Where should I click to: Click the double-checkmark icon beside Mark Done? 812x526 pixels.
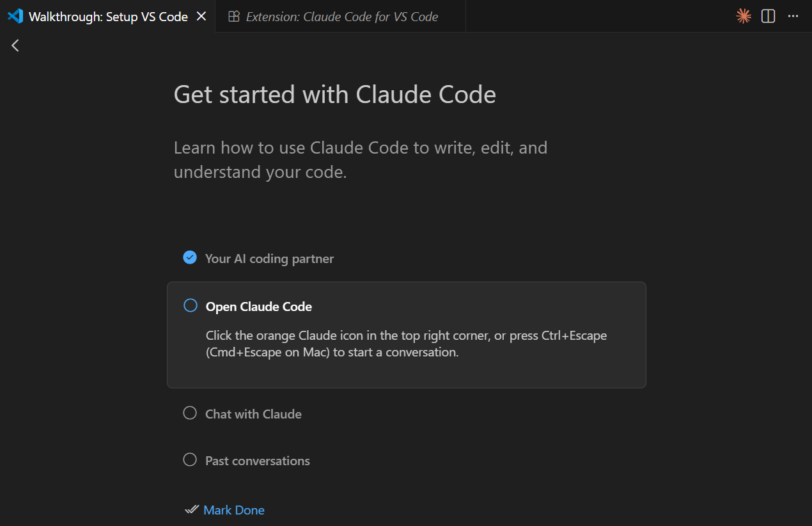(192, 510)
